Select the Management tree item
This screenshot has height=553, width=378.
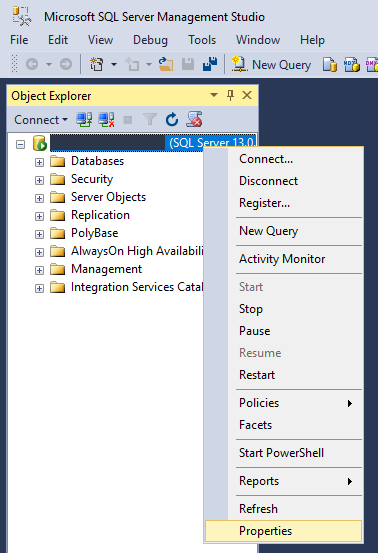point(106,269)
